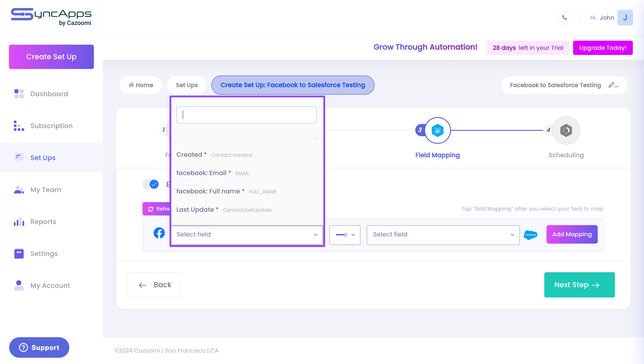Click the Dashboard sidebar icon

click(x=19, y=94)
